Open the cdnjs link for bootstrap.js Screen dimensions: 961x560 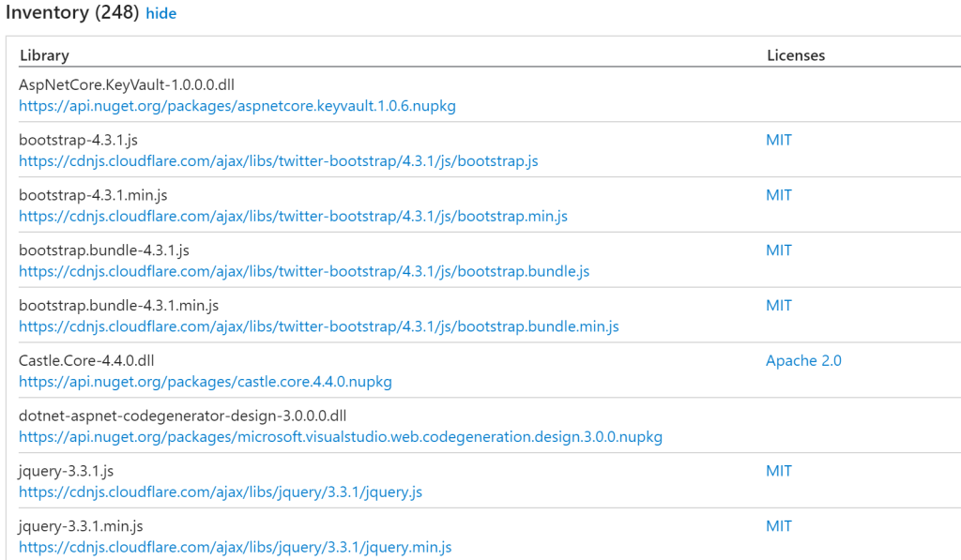pyautogui.click(x=278, y=161)
